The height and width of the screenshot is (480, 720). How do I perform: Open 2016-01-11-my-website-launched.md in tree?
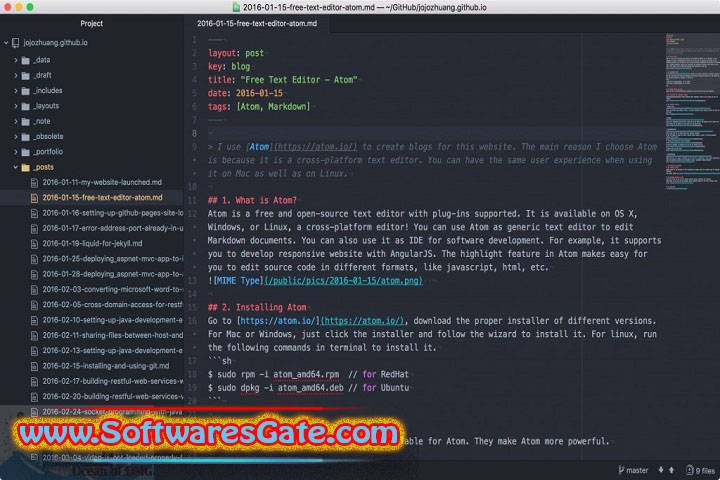102,182
